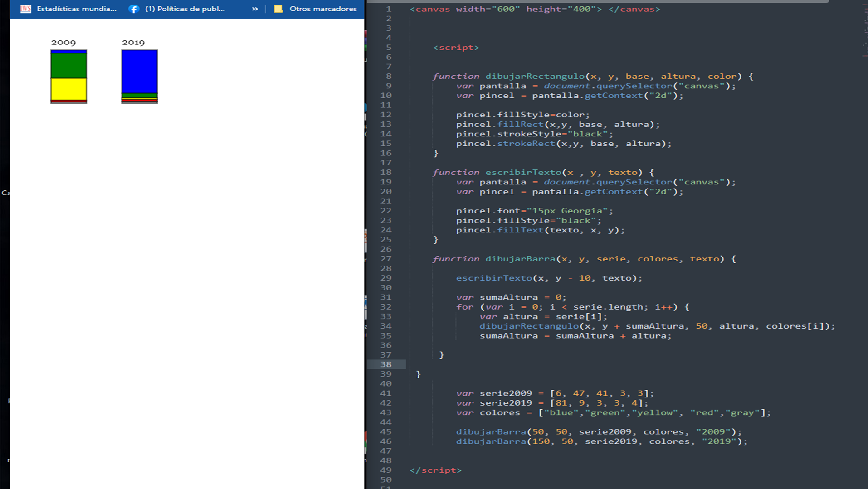Click the green segment of the 2009 bar
868x489 pixels.
point(68,66)
